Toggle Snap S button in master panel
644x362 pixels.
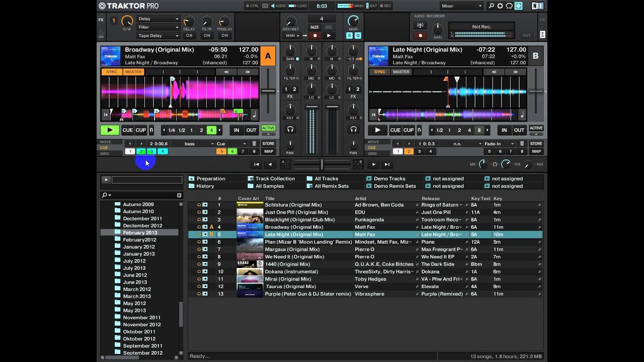point(349,36)
